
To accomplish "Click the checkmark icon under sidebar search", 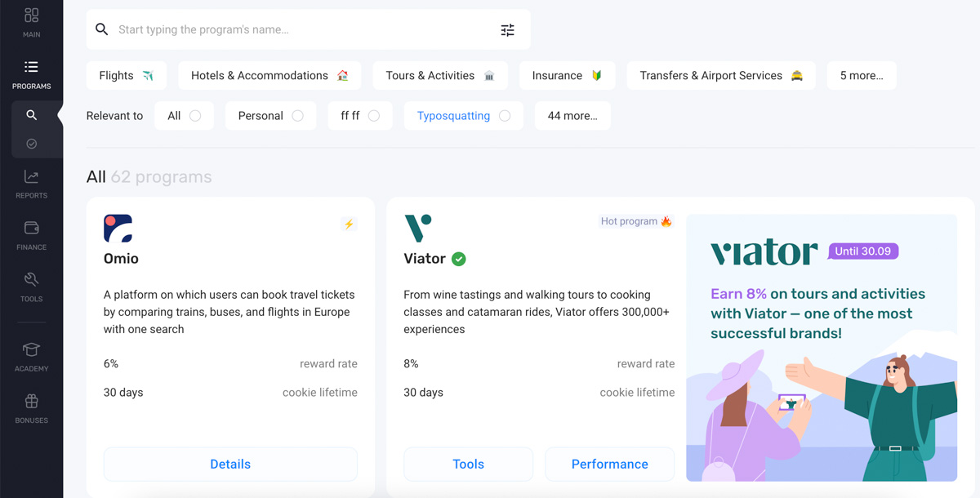I will 31,144.
